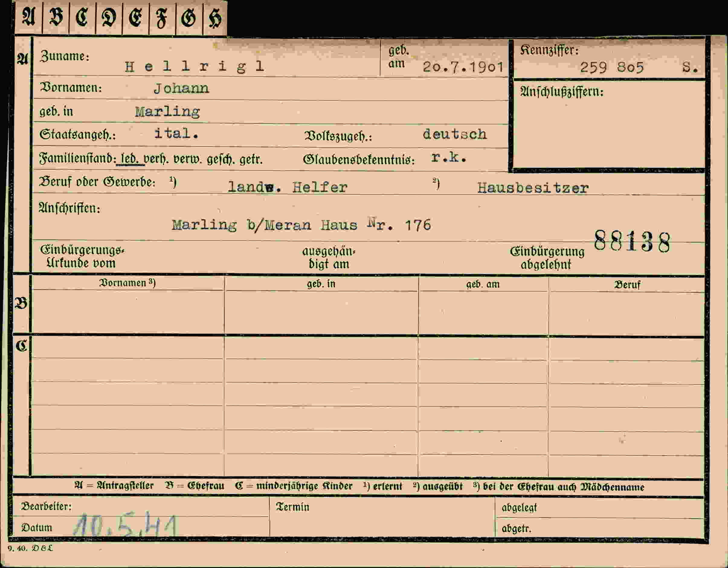Click the stamped number '88138'

[x=632, y=241]
